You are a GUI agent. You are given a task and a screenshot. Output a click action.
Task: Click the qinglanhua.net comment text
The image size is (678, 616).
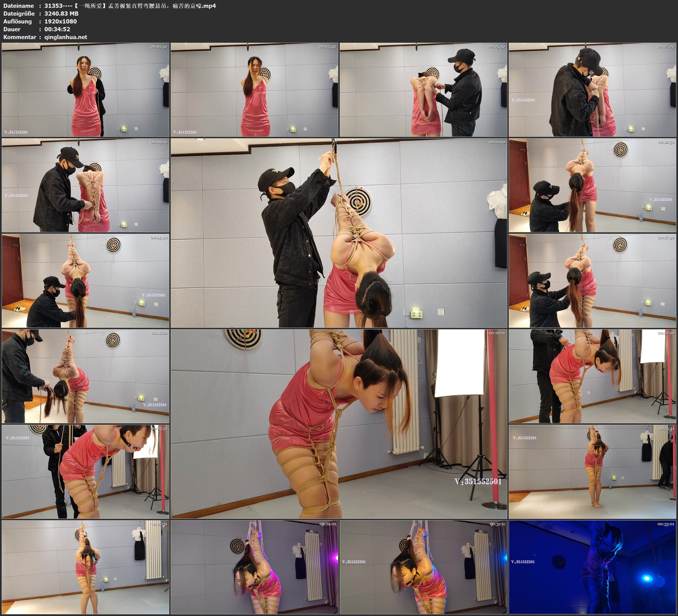[x=66, y=37]
